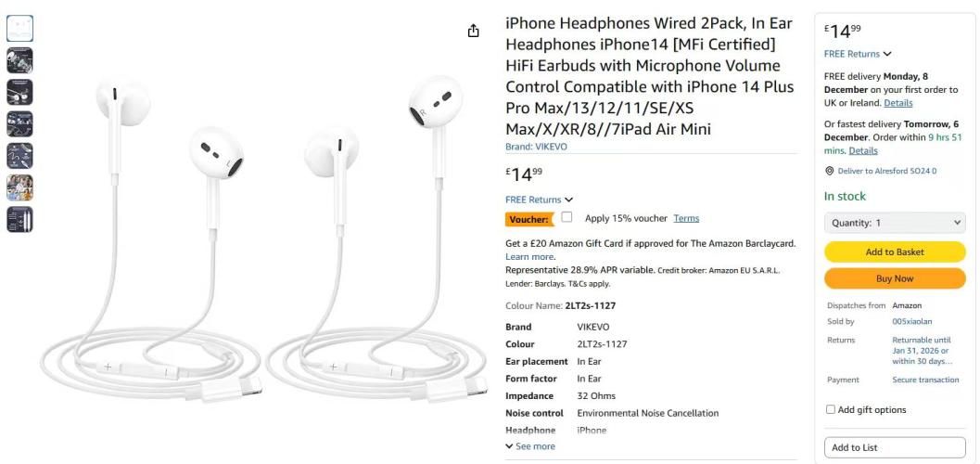This screenshot has height=464, width=980.
Task: Enable the Add gift options checkbox
Action: click(x=831, y=409)
